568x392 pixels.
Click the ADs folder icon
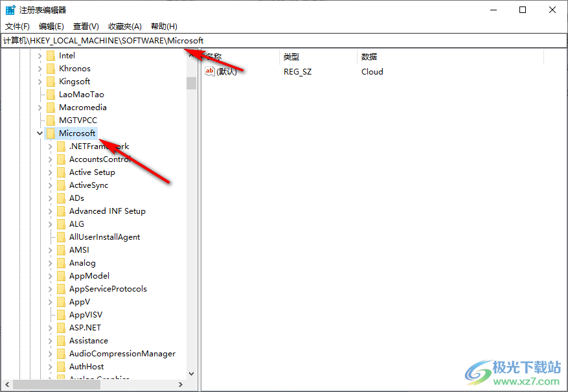[x=62, y=198]
